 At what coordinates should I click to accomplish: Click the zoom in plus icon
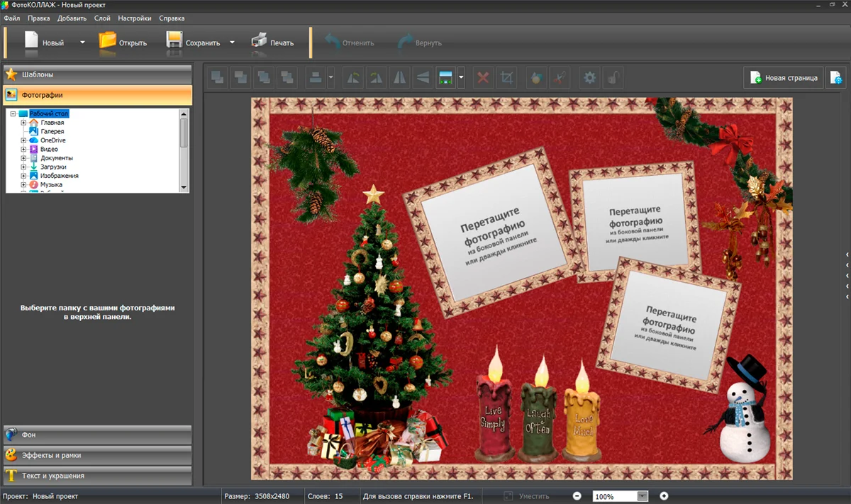click(x=664, y=496)
